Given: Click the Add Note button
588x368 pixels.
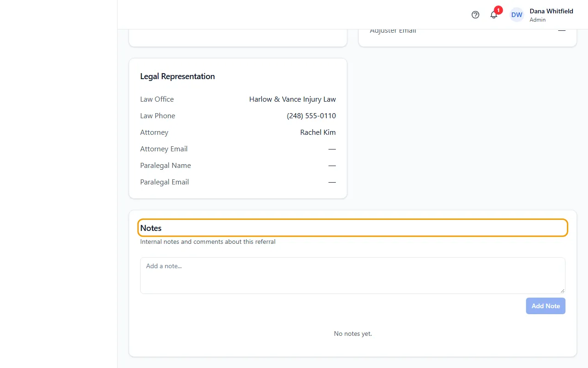Looking at the screenshot, I should (545, 306).
